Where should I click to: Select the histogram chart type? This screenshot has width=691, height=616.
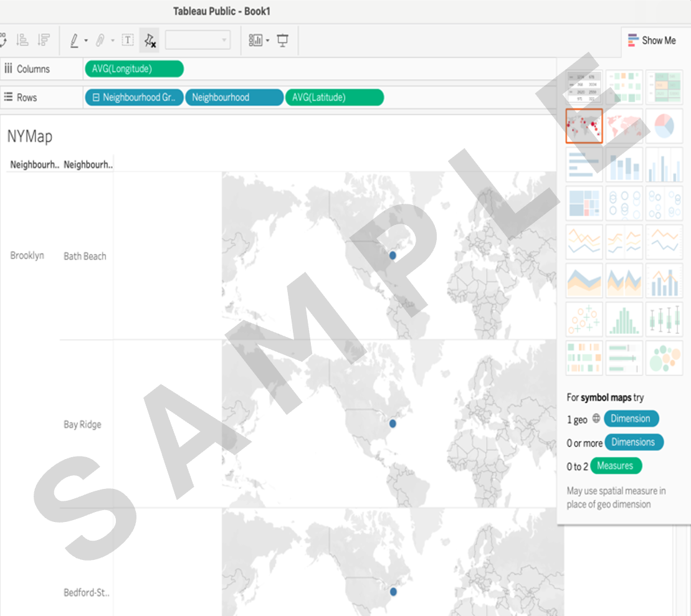pyautogui.click(x=624, y=319)
